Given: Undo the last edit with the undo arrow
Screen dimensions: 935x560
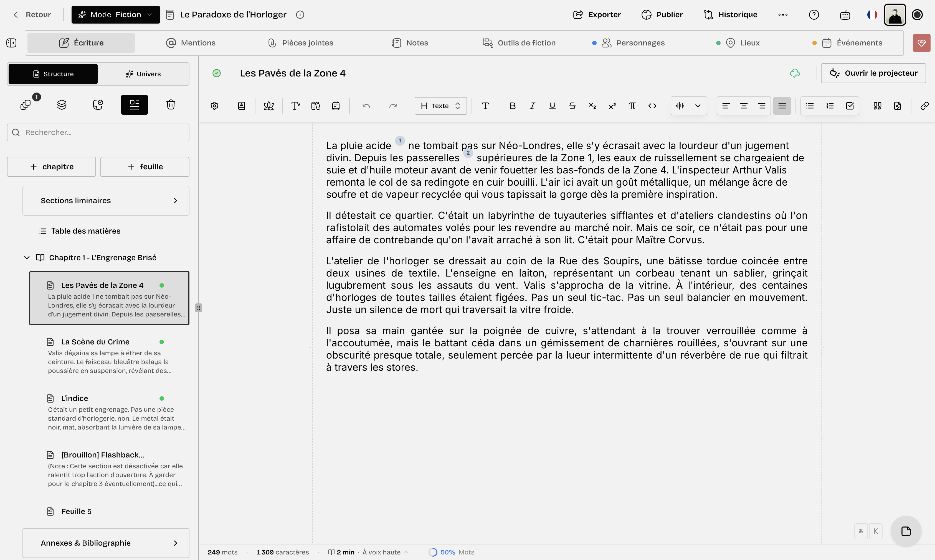Looking at the screenshot, I should [365, 106].
